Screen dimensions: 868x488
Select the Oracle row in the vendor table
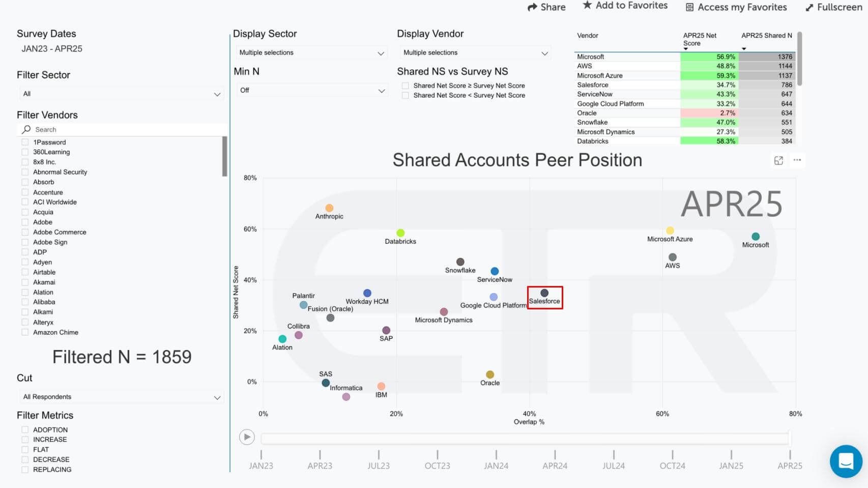(626, 112)
